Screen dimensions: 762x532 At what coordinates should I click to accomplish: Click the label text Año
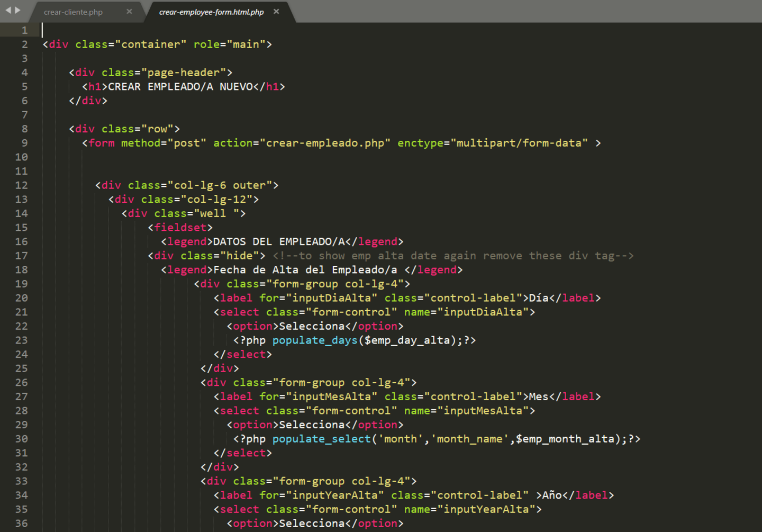(552, 495)
